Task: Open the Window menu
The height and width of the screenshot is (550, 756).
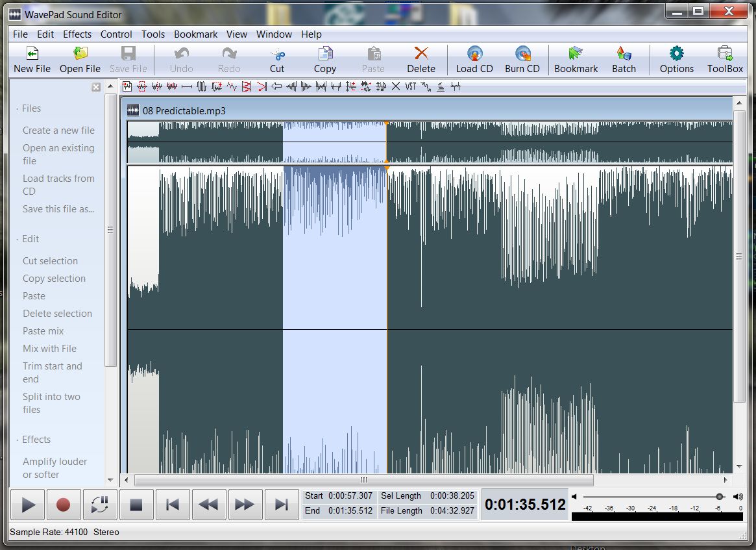Action: pos(274,34)
